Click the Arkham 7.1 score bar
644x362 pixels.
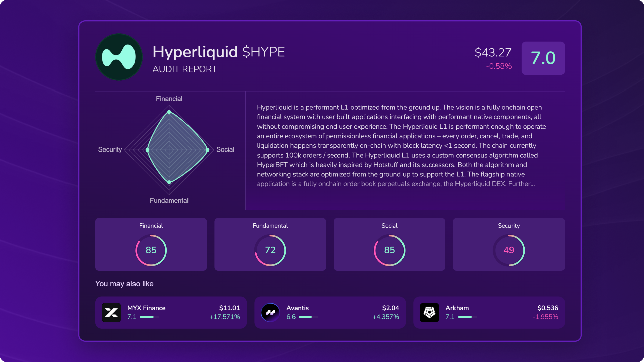[x=468, y=317]
